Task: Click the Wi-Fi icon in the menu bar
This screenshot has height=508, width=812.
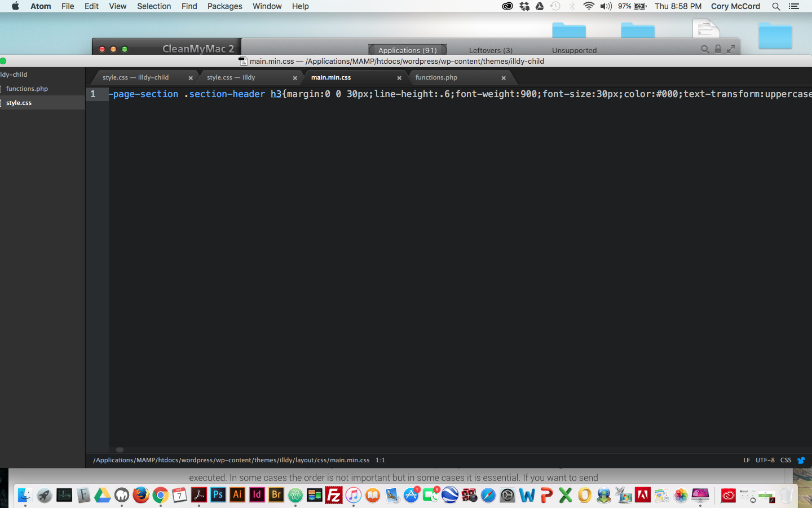Action: [589, 6]
